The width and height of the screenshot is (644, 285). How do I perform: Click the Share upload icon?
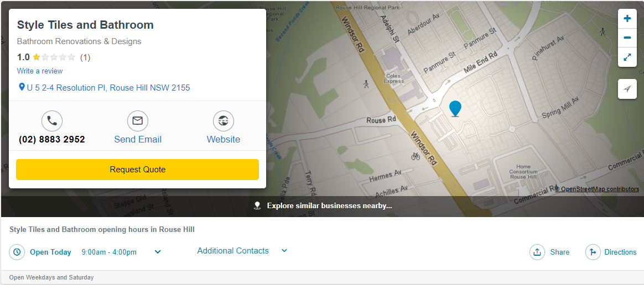pyautogui.click(x=537, y=252)
